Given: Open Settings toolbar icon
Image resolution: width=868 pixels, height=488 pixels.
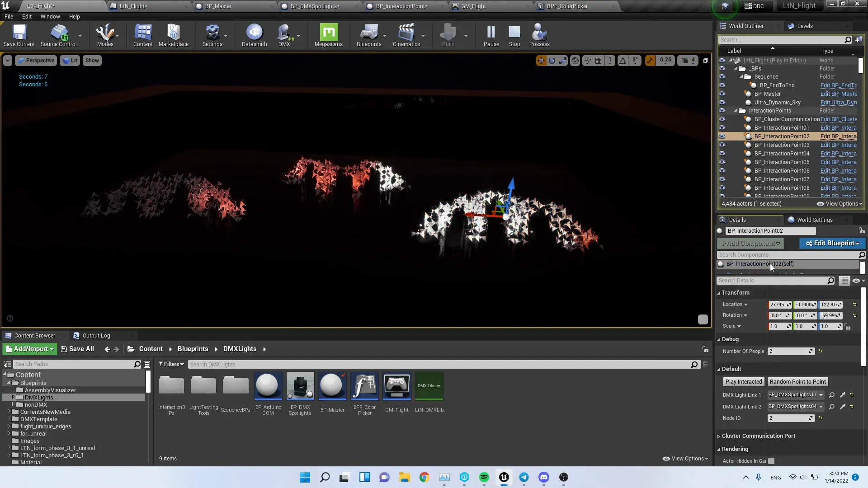Looking at the screenshot, I should click(x=212, y=35).
